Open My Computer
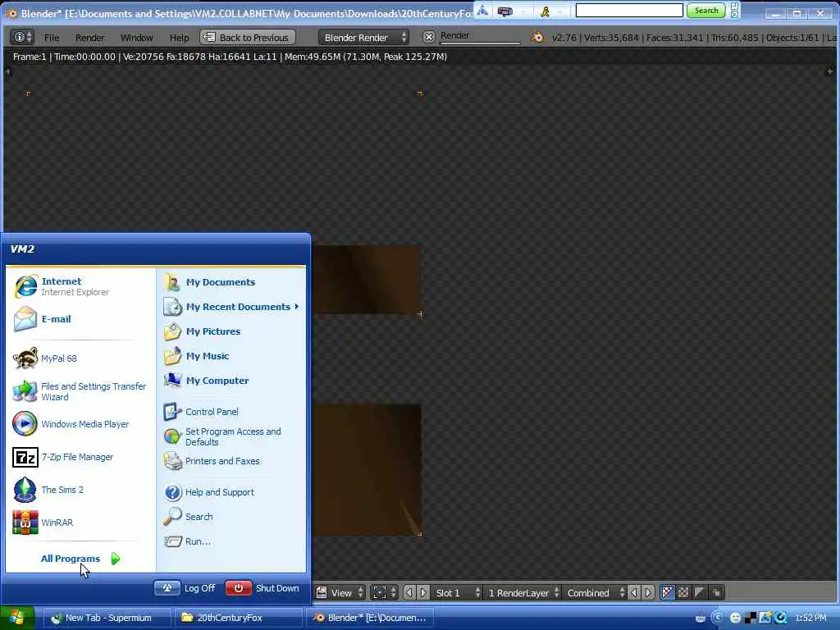 231,381
